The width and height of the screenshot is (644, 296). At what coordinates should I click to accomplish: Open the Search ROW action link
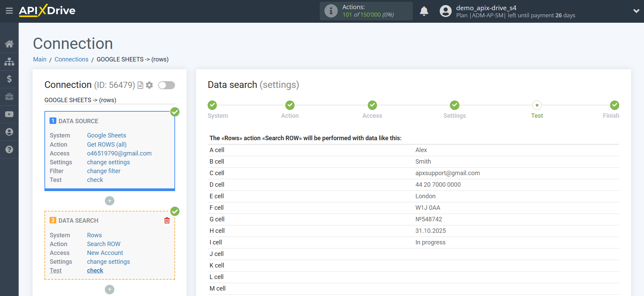click(x=104, y=244)
